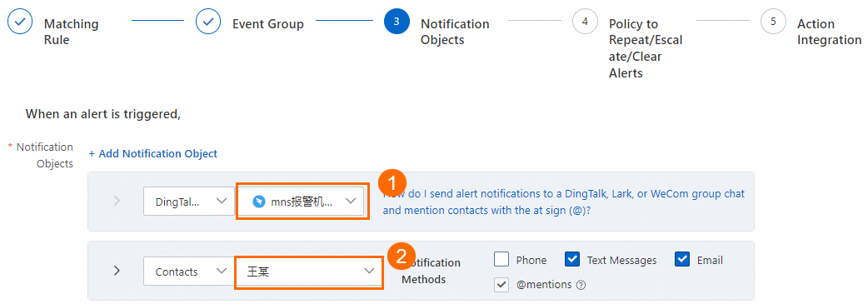Uncheck the Email notification checkbox
Viewport: 868px width, 304px height.
click(682, 259)
